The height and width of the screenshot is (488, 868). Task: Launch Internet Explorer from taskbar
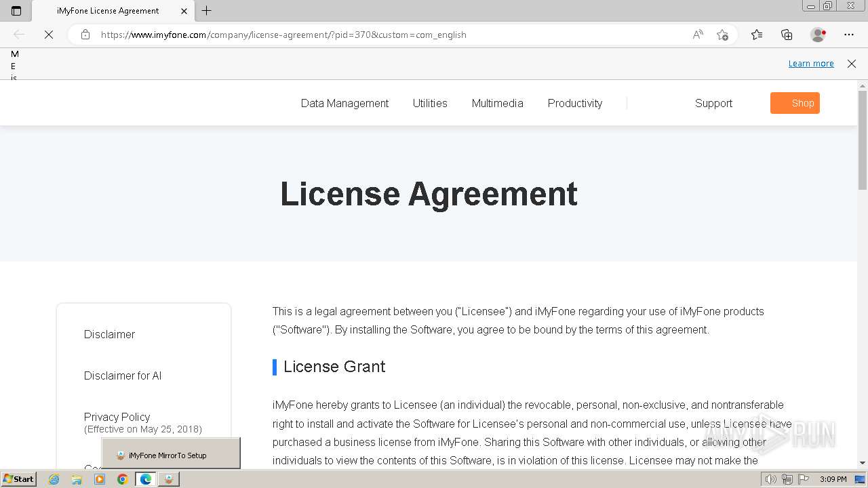tap(54, 479)
